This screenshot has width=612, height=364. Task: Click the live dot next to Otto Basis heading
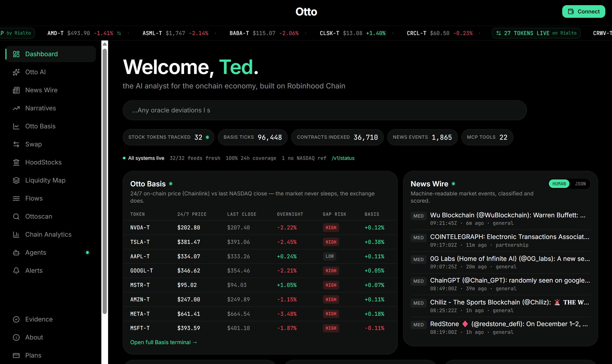pyautogui.click(x=171, y=184)
